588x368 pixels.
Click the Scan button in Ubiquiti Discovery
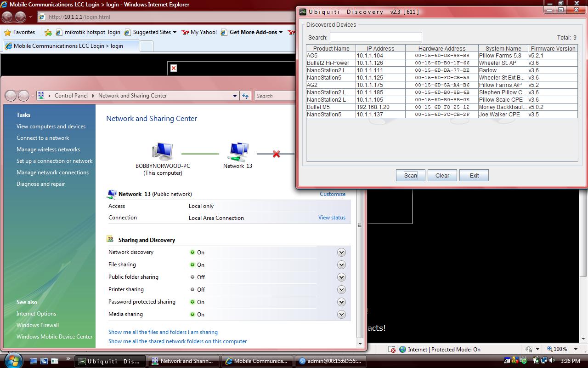point(410,175)
